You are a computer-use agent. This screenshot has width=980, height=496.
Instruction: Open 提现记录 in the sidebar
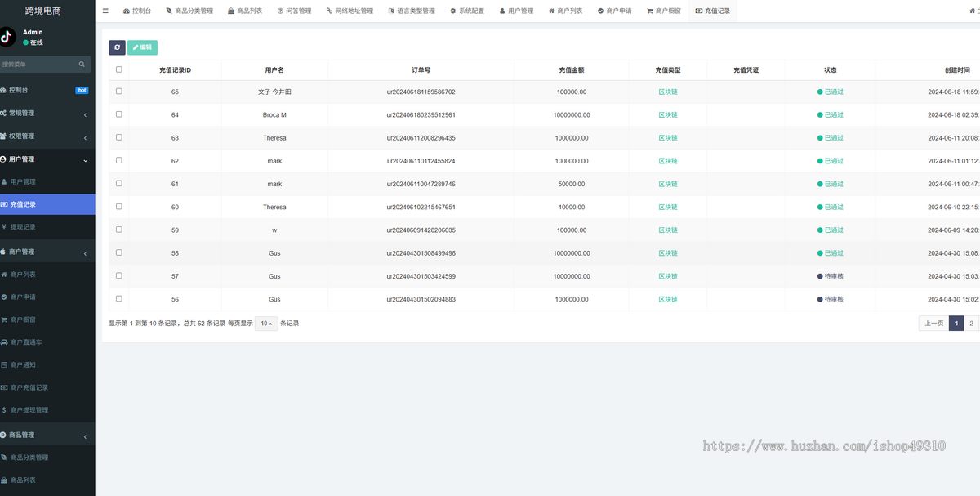47,226
